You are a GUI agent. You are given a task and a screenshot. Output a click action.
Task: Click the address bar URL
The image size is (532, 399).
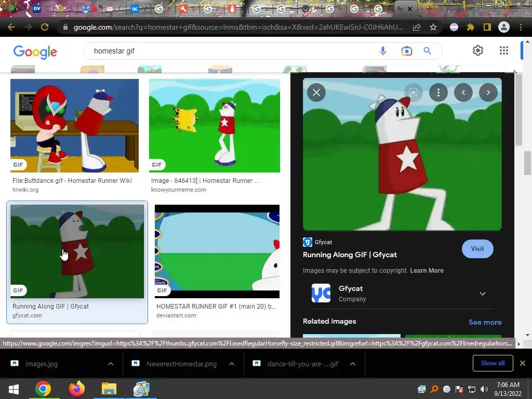tap(237, 27)
